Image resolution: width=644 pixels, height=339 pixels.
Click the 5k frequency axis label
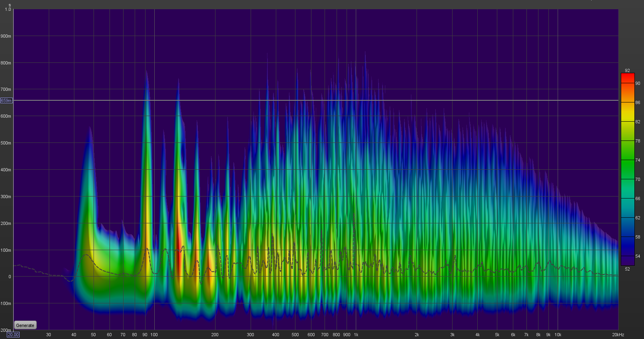pyautogui.click(x=497, y=335)
